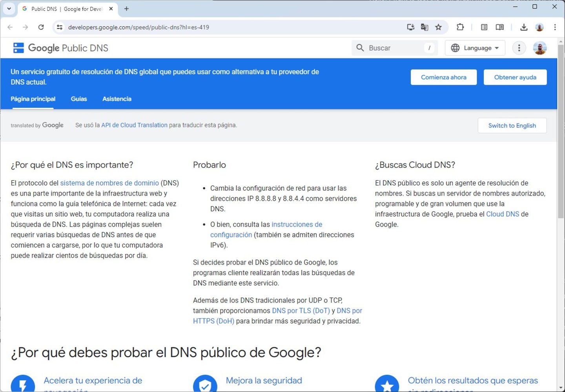Open the Language dropdown
The height and width of the screenshot is (392, 565).
click(475, 48)
